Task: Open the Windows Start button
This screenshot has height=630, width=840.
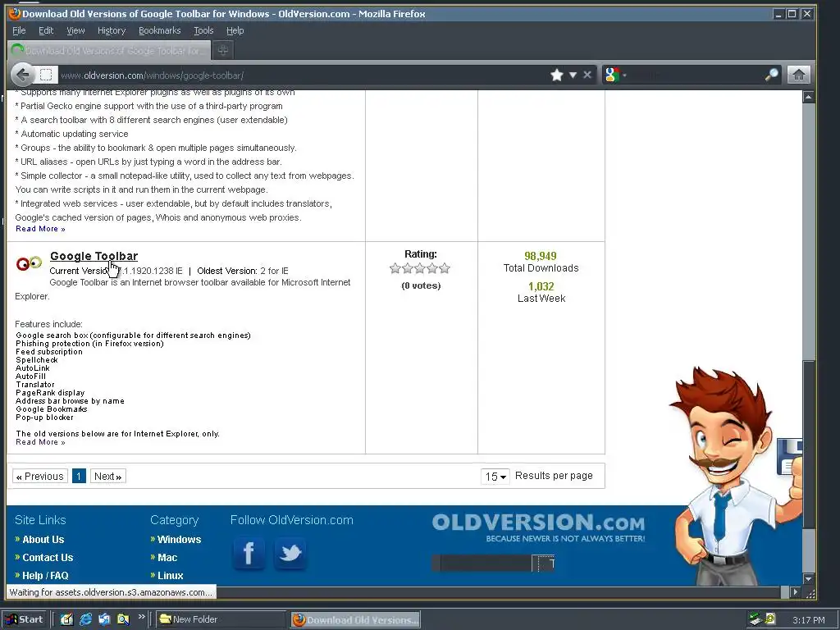Action: 25,619
